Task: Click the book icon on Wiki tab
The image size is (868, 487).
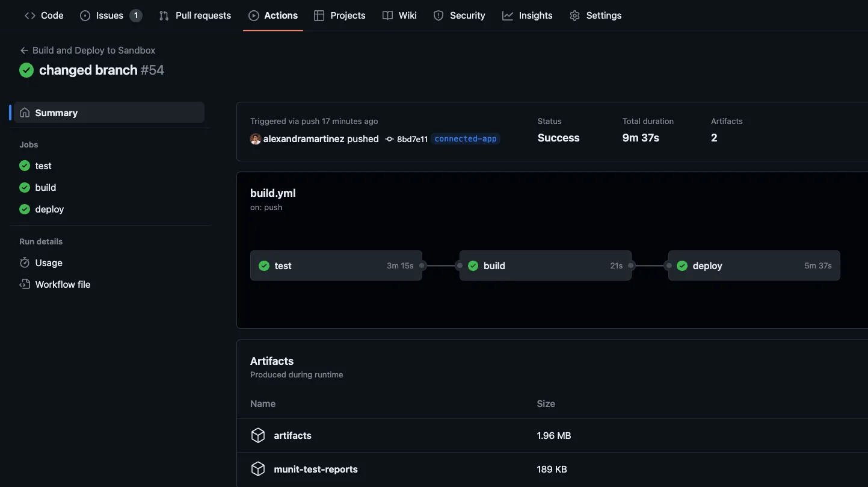Action: tap(388, 16)
